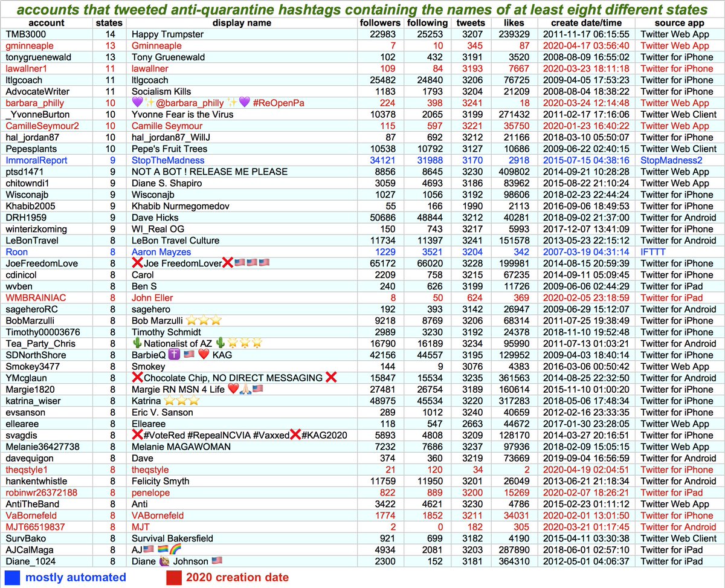The width and height of the screenshot is (725, 588).
Task: Click the account MJT66519837
Action: (x=35, y=527)
